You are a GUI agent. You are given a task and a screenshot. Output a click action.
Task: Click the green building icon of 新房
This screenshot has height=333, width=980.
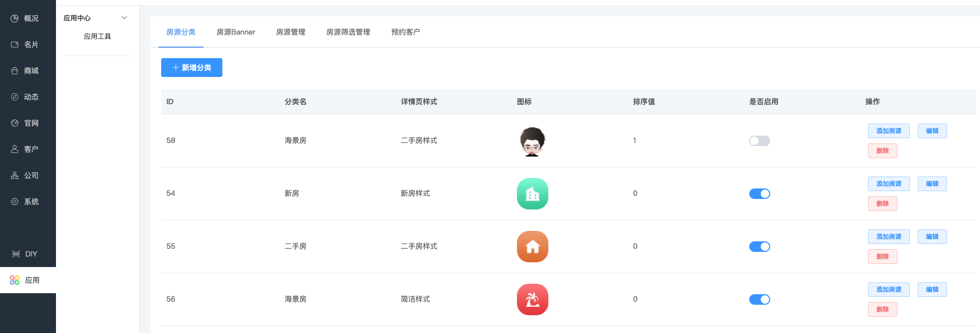pyautogui.click(x=533, y=194)
